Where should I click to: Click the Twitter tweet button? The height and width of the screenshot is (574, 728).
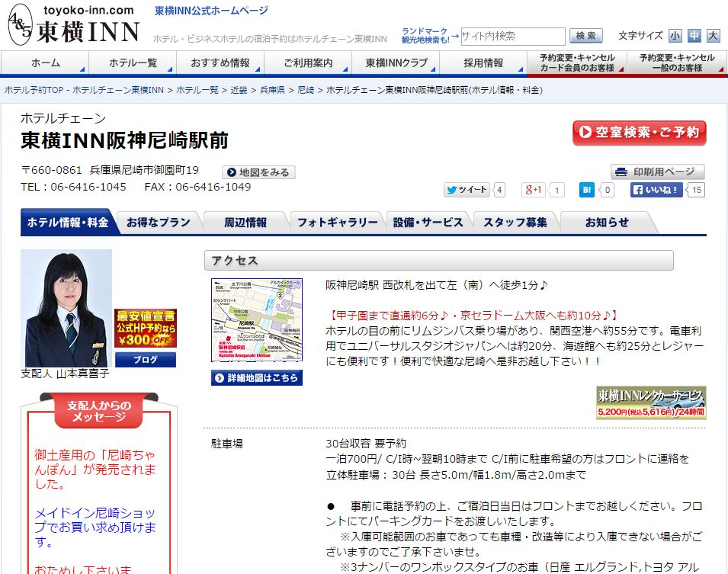point(467,190)
